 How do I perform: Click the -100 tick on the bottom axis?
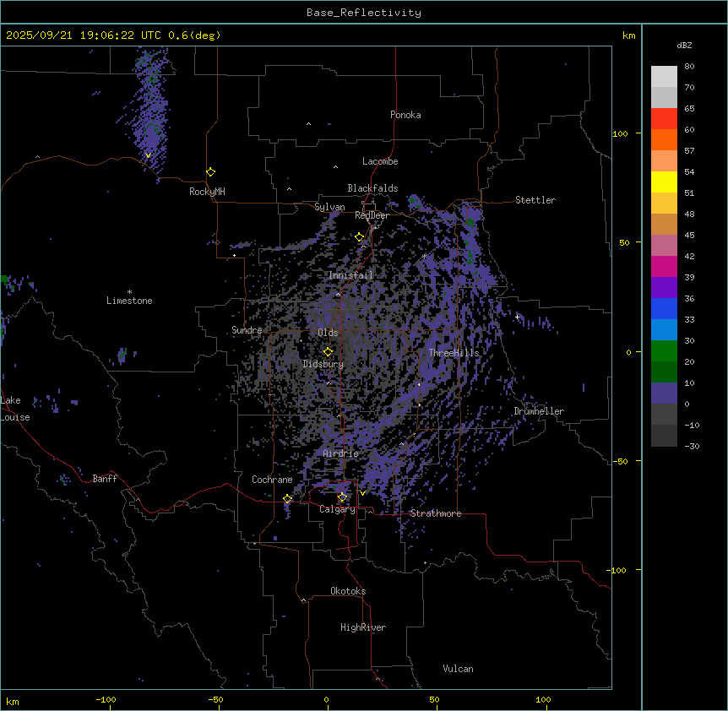[x=106, y=700]
